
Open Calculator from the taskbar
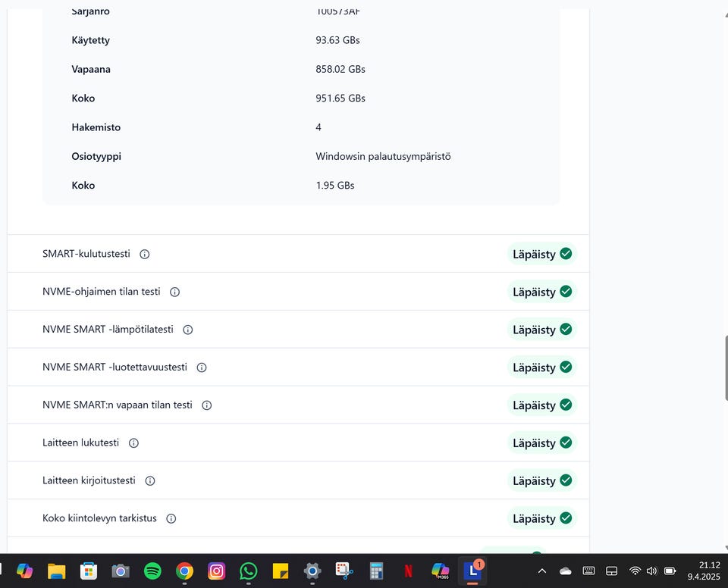tap(377, 571)
